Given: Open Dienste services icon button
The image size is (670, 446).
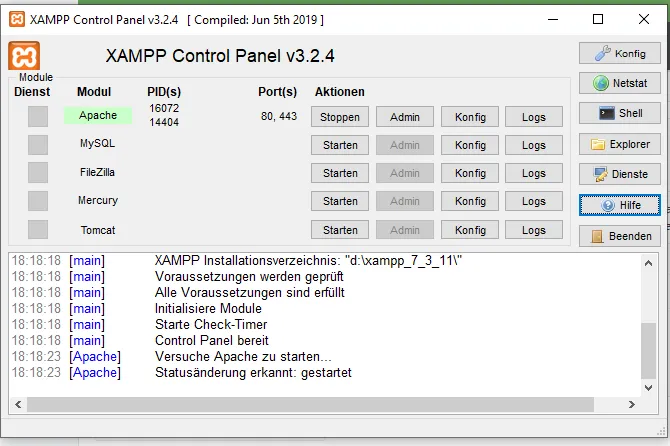Looking at the screenshot, I should pyautogui.click(x=620, y=174).
